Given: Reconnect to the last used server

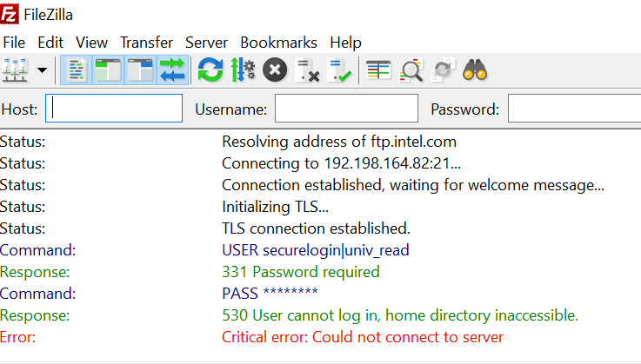Looking at the screenshot, I should click(339, 69).
